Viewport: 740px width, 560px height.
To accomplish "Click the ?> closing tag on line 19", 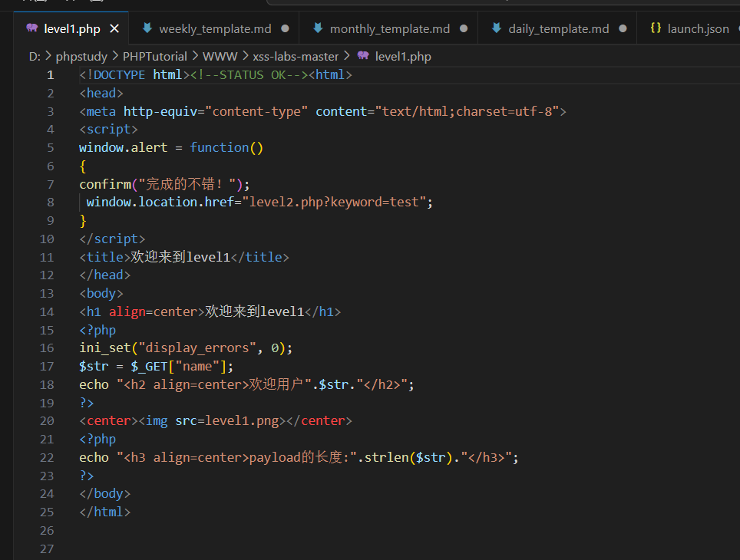I will click(87, 404).
